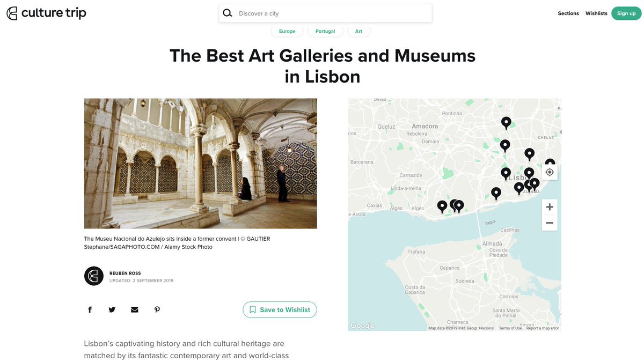The width and height of the screenshot is (644, 362).
Task: Save the article to Wishlist
Action: [x=280, y=309]
